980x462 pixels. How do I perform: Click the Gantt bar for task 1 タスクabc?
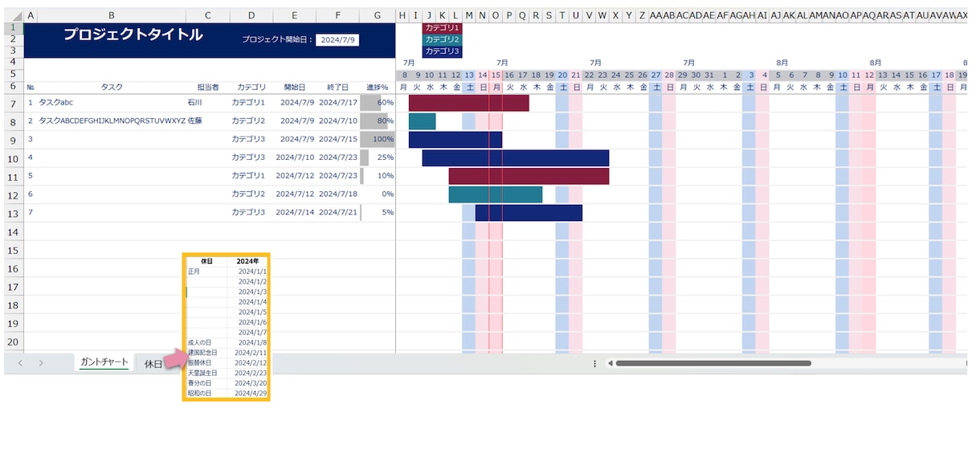coord(469,103)
